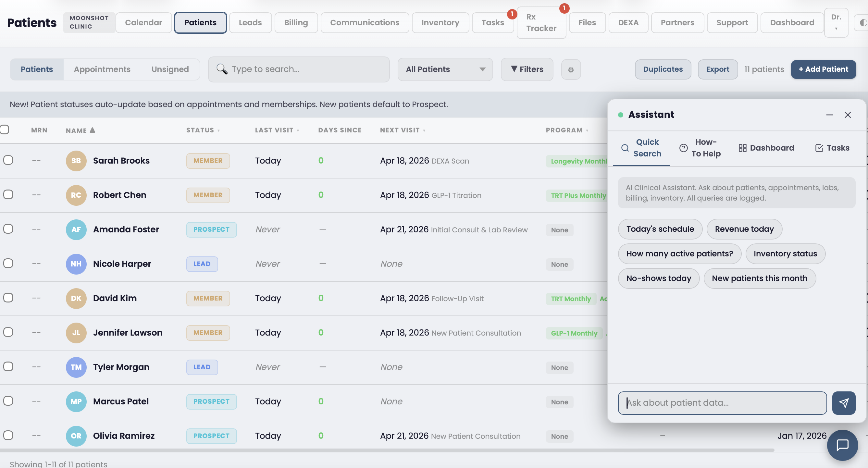
Task: Select Sarah Brooks's row checkbox
Action: tap(8, 160)
